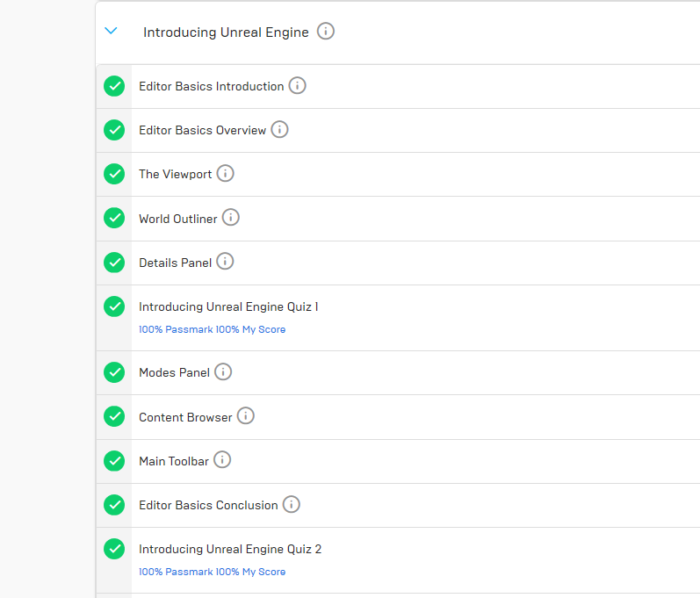This screenshot has height=598, width=700.
Task: Click Editor Basics Conclusion info icon
Action: click(x=292, y=504)
